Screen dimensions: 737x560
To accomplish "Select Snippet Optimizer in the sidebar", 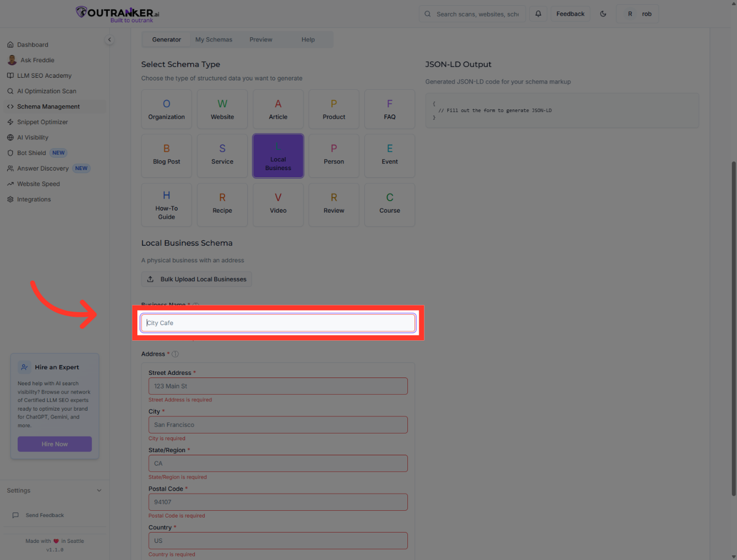I will (x=42, y=122).
